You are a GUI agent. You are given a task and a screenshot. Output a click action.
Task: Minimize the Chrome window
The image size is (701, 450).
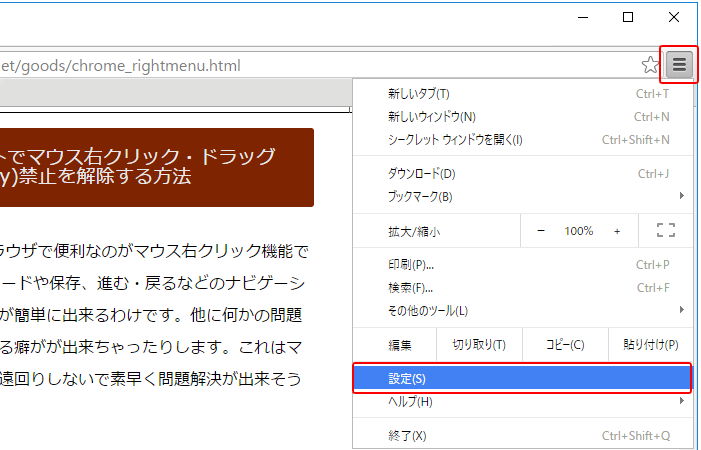[x=583, y=17]
